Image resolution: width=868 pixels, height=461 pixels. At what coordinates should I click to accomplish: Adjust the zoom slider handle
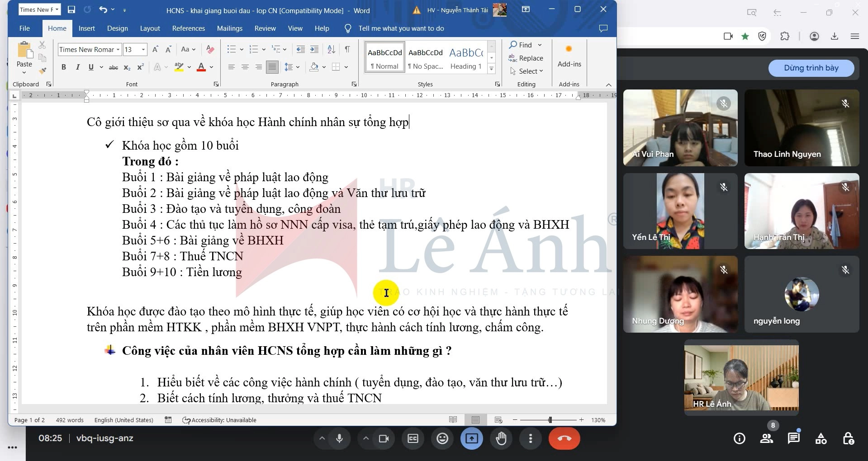[x=550, y=420]
